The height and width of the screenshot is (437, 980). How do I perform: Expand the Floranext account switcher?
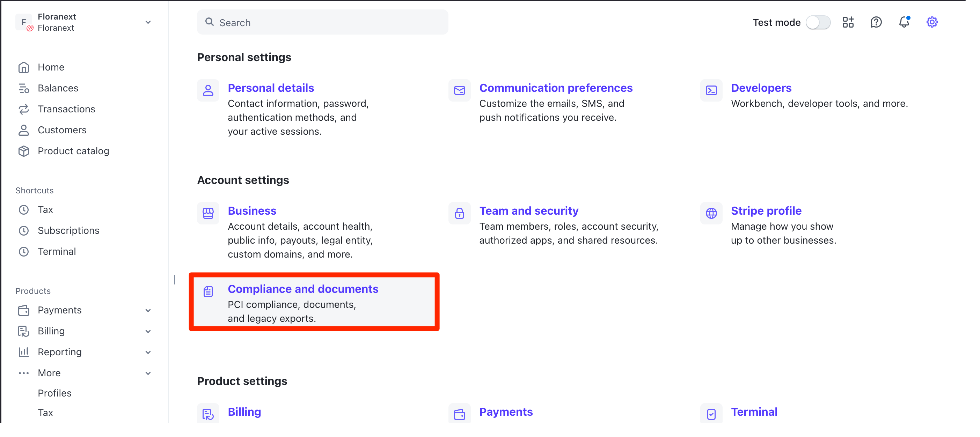[148, 22]
